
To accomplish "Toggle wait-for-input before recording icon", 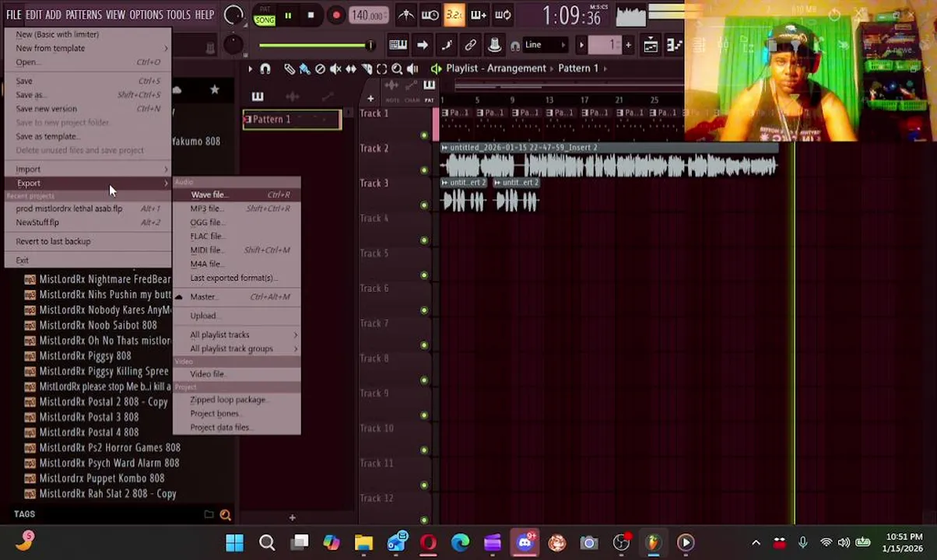I will coord(430,15).
